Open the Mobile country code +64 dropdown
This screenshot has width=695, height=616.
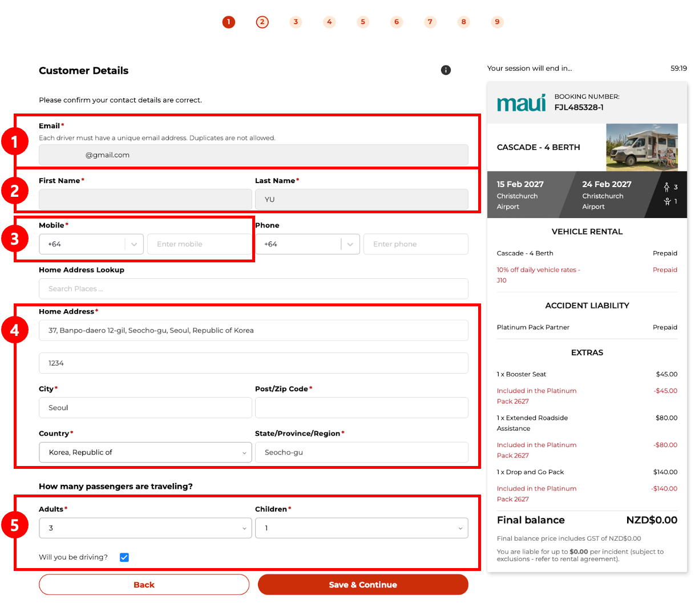click(x=91, y=244)
